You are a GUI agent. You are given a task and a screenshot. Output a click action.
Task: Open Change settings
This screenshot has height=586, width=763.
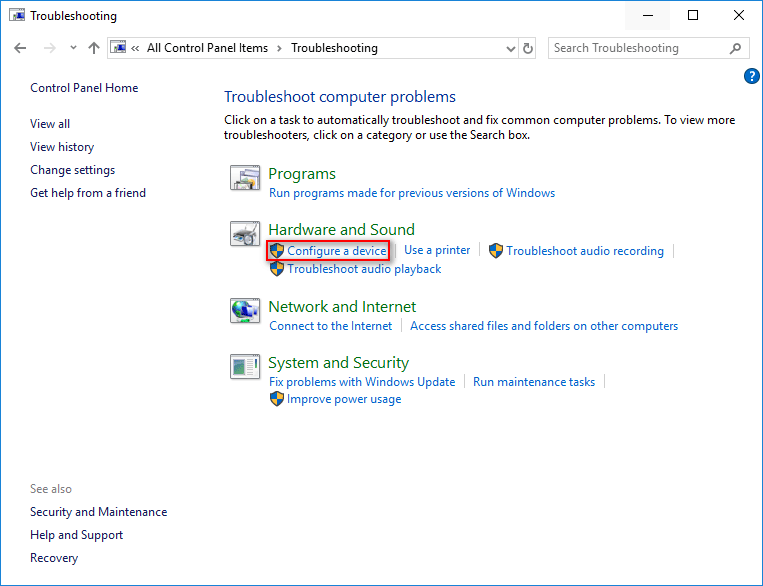click(73, 170)
